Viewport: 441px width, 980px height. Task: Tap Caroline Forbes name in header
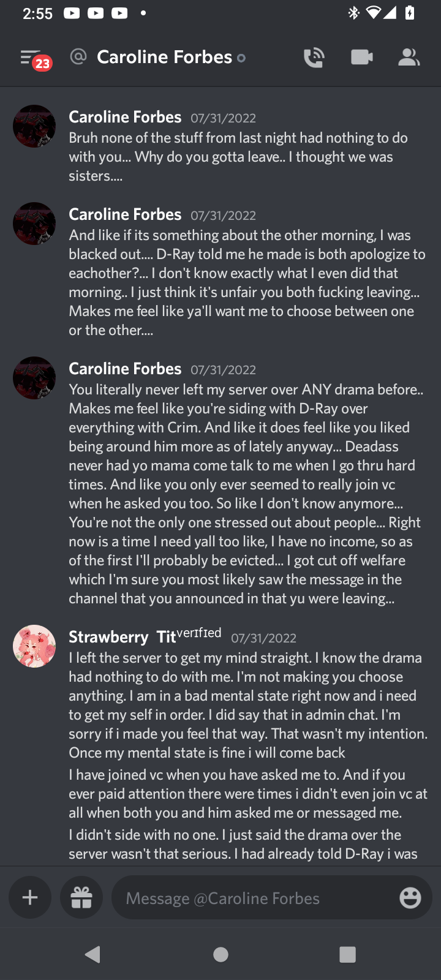click(164, 58)
